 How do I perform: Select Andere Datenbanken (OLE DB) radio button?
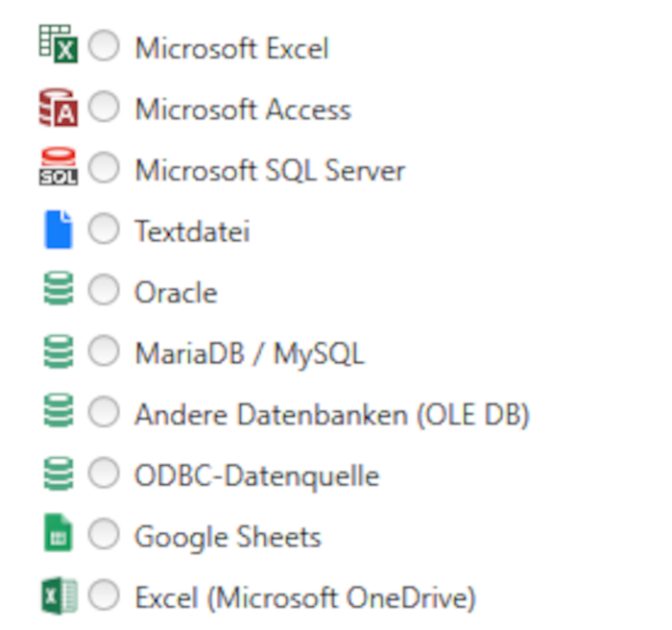point(104,412)
